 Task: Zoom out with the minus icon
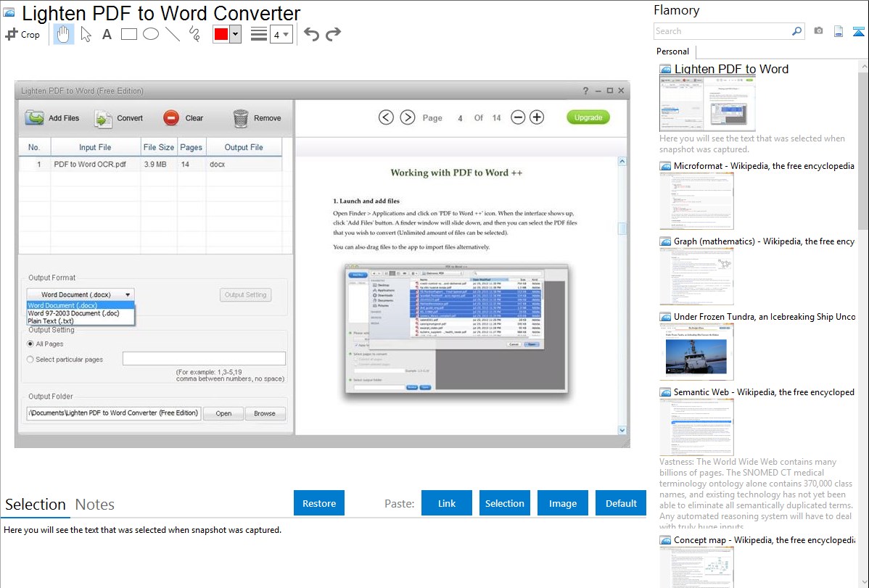pyautogui.click(x=518, y=117)
